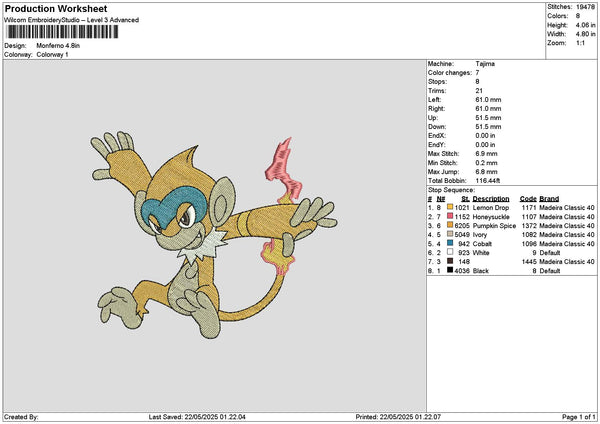This screenshot has width=600, height=424.
Task: Click the Page 1 of 1 footer text
Action: click(579, 417)
